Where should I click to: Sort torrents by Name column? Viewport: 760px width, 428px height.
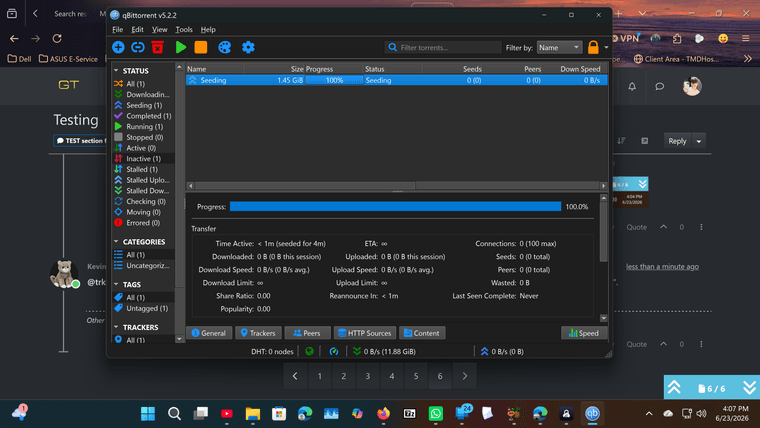[214, 69]
